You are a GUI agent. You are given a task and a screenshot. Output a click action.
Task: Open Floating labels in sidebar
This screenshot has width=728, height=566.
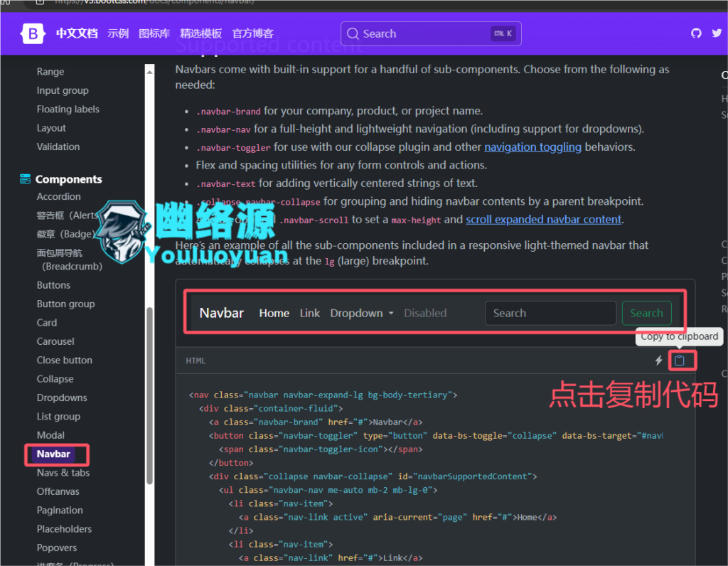68,109
